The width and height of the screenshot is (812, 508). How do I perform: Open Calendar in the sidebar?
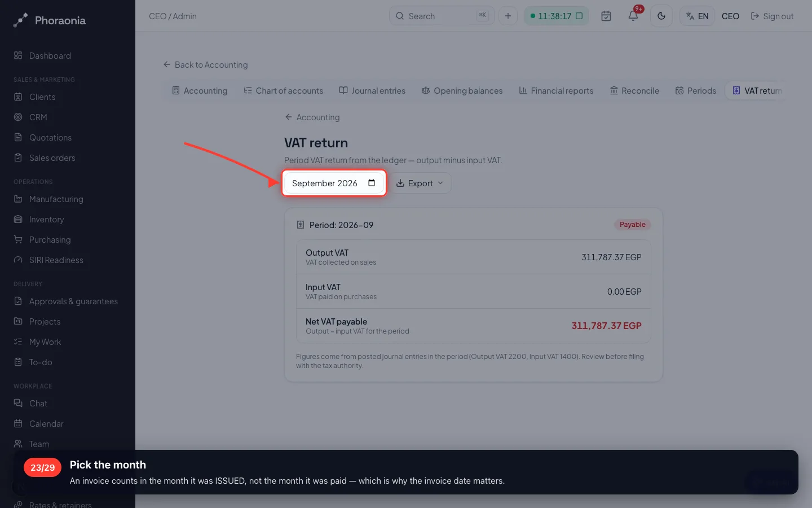point(46,424)
